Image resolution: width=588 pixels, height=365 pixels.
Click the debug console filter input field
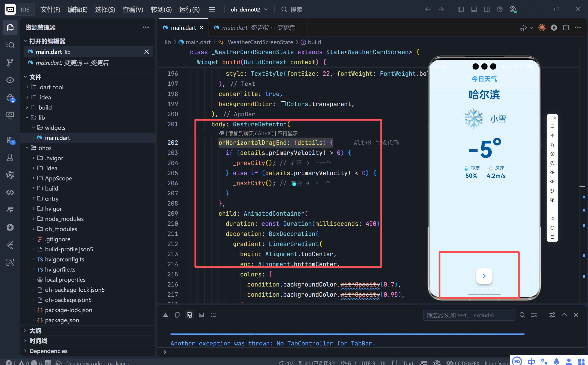click(x=469, y=315)
